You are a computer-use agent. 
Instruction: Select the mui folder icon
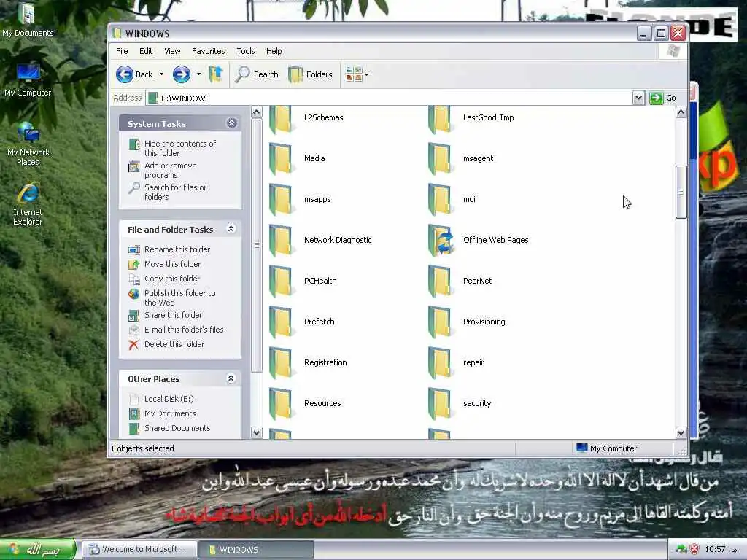pos(439,200)
